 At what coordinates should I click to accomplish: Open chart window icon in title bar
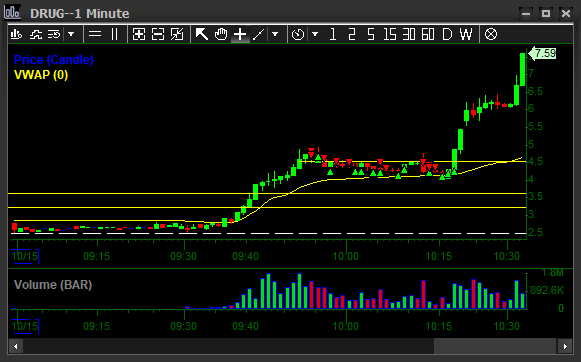pyautogui.click(x=12, y=12)
